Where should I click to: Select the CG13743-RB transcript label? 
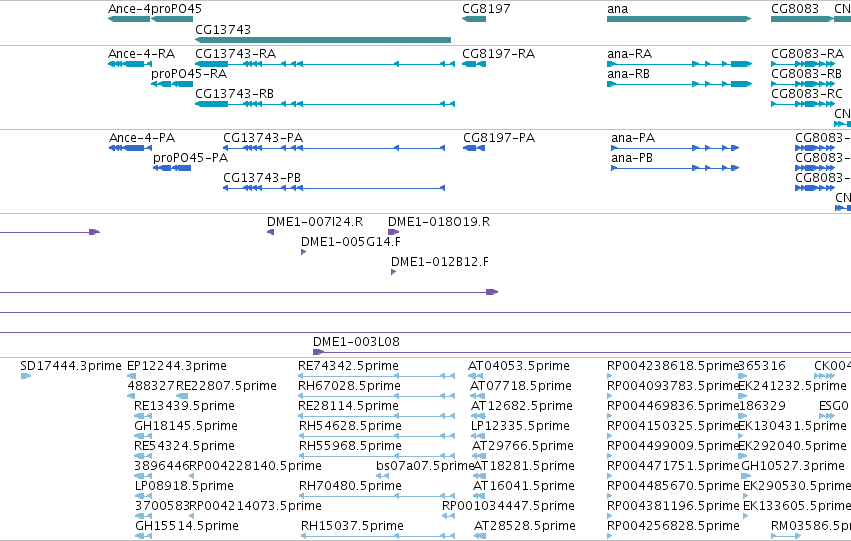[234, 94]
